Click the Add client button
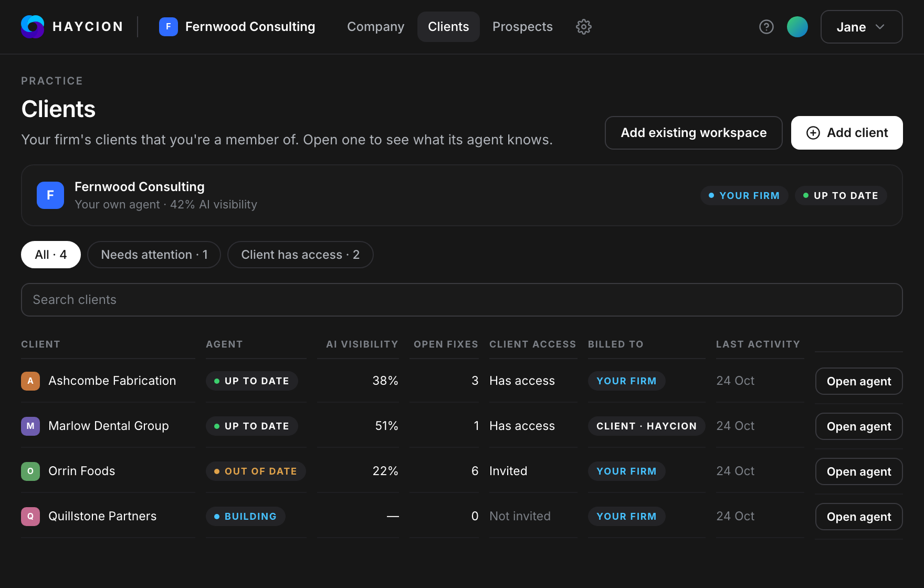The width and height of the screenshot is (924, 588). point(847,133)
